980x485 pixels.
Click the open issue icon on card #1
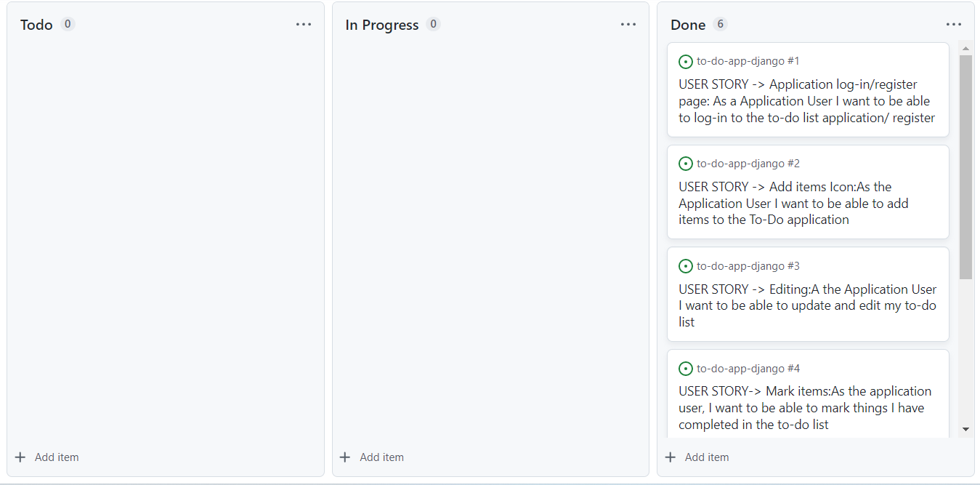pos(686,62)
